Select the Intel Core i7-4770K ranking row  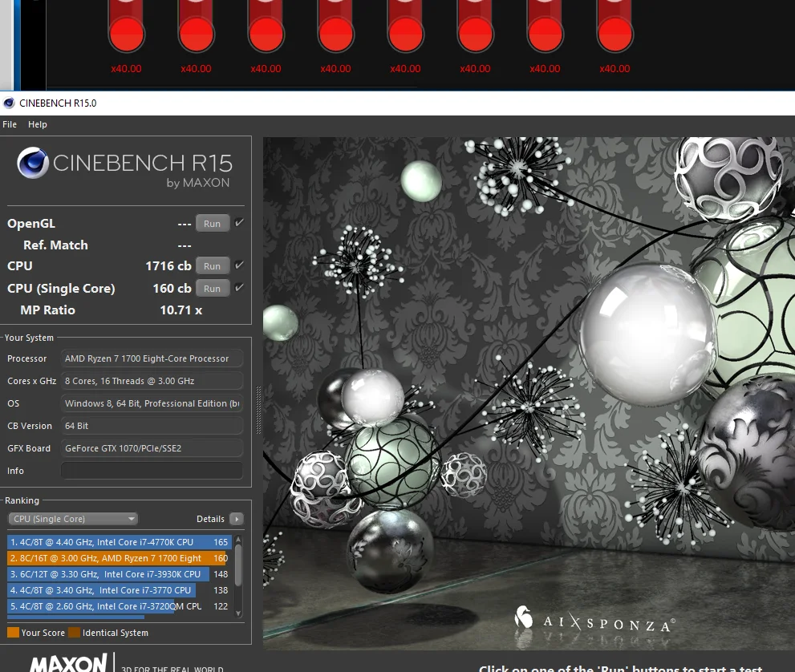pos(120,542)
